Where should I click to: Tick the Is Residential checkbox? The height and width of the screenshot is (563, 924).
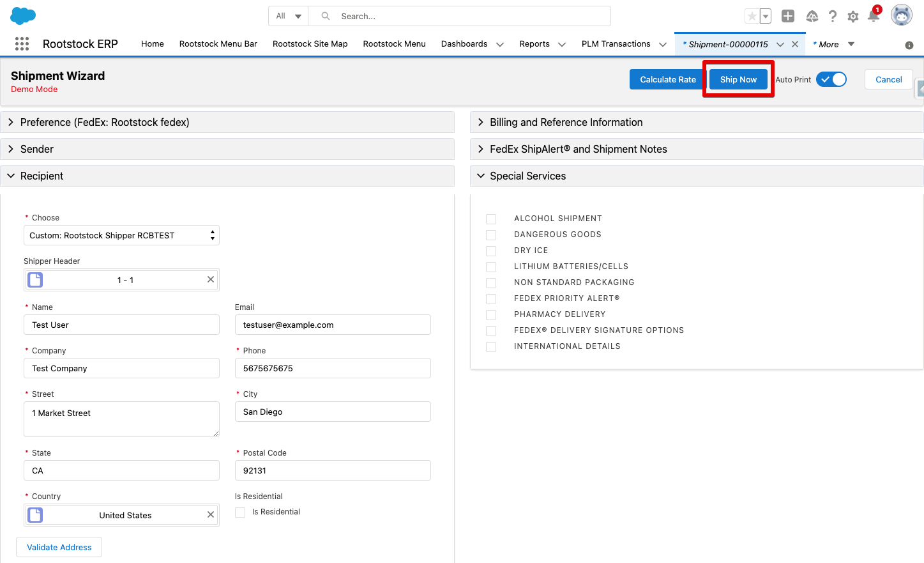coord(240,513)
